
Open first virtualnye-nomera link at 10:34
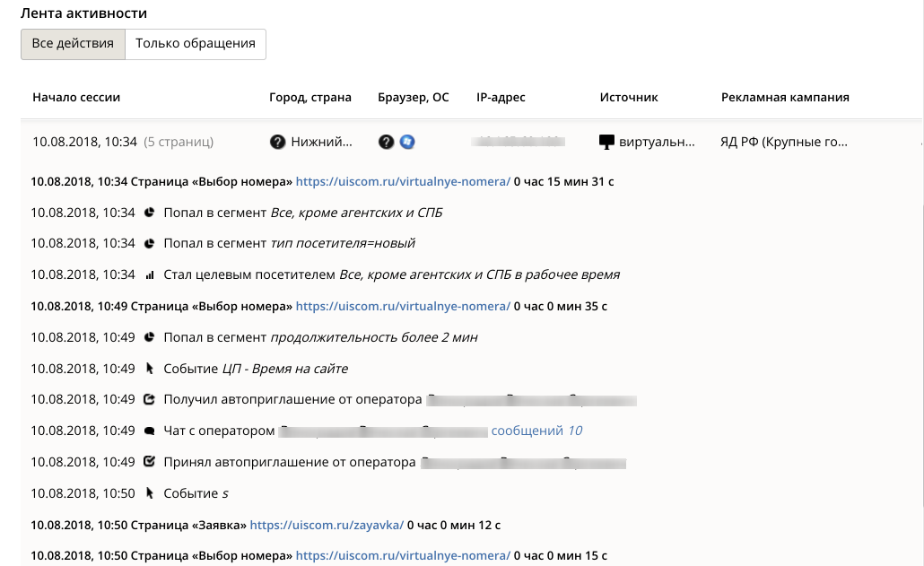click(403, 181)
